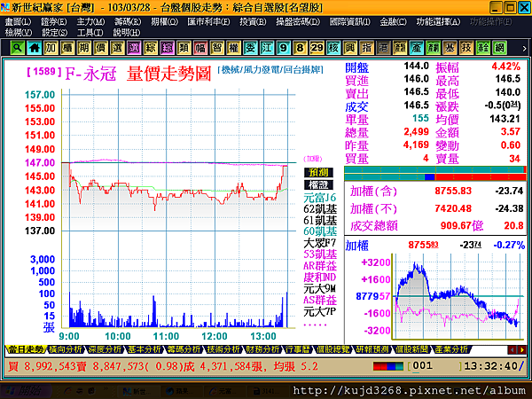Open the 畫面(L) menu
Screen dimensions: 532x399
click(18, 22)
